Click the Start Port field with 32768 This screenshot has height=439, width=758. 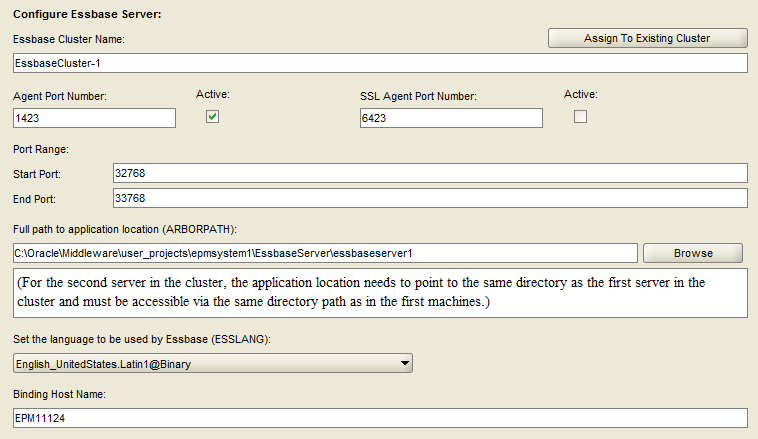(430, 173)
